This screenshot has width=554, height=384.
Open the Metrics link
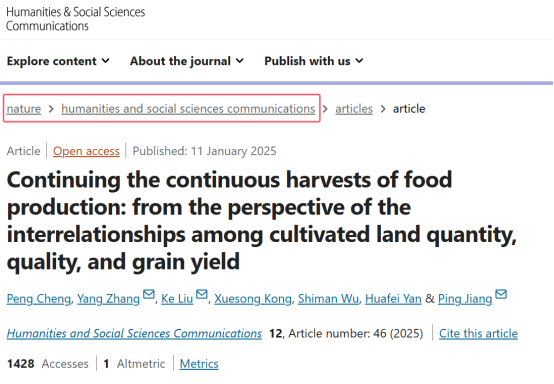click(x=199, y=364)
